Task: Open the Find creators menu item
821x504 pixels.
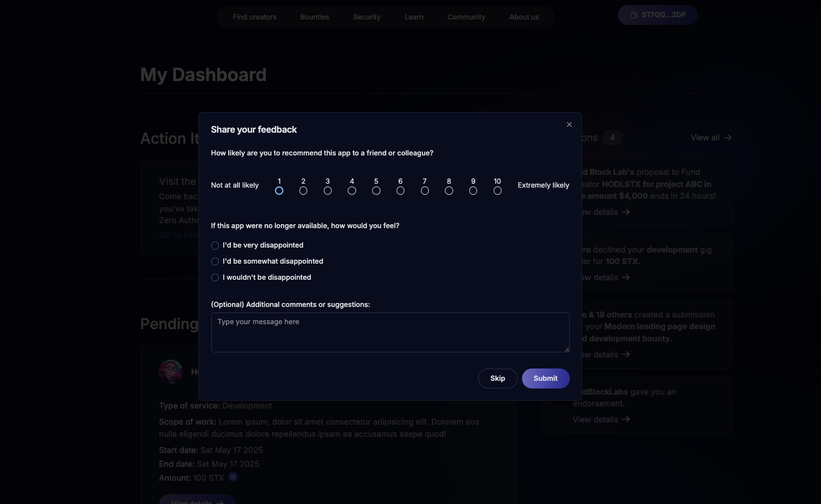Action: pos(255,17)
